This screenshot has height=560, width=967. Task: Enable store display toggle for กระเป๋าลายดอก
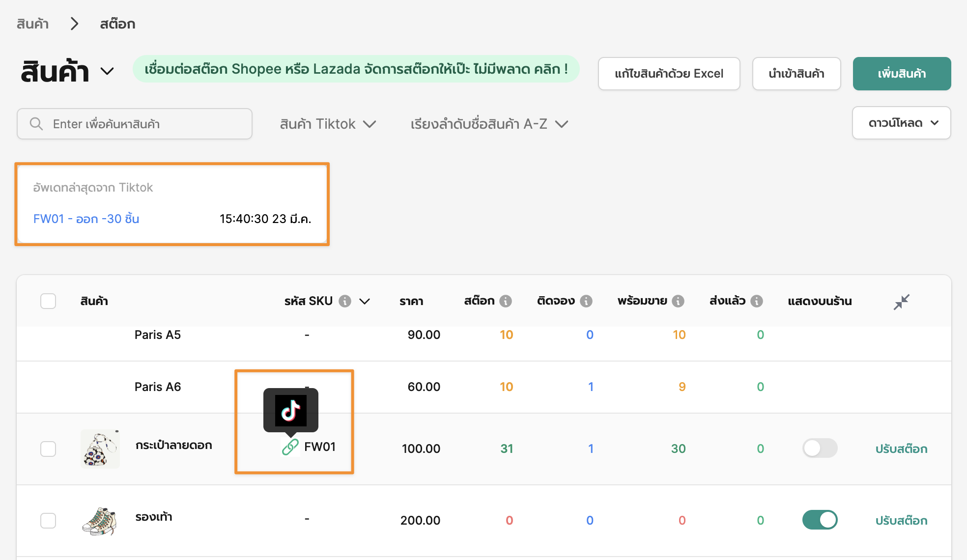coord(820,448)
